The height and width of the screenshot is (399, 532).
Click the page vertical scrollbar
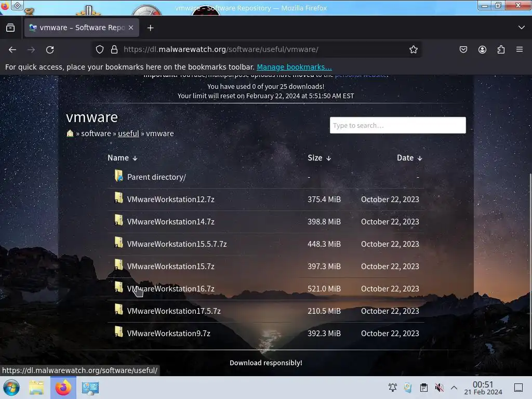coord(530,262)
